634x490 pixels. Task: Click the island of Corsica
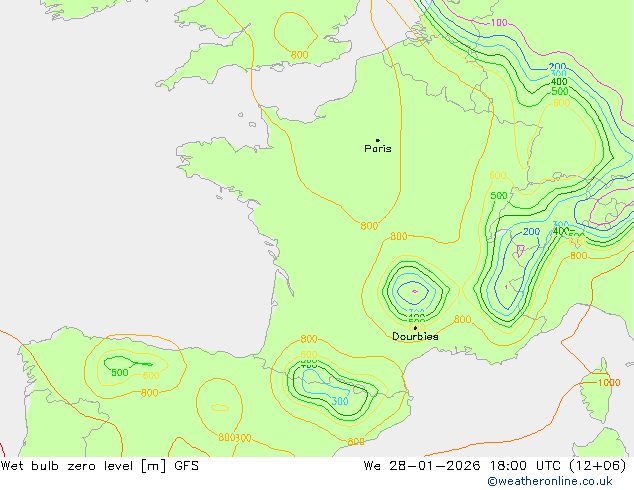click(x=598, y=385)
